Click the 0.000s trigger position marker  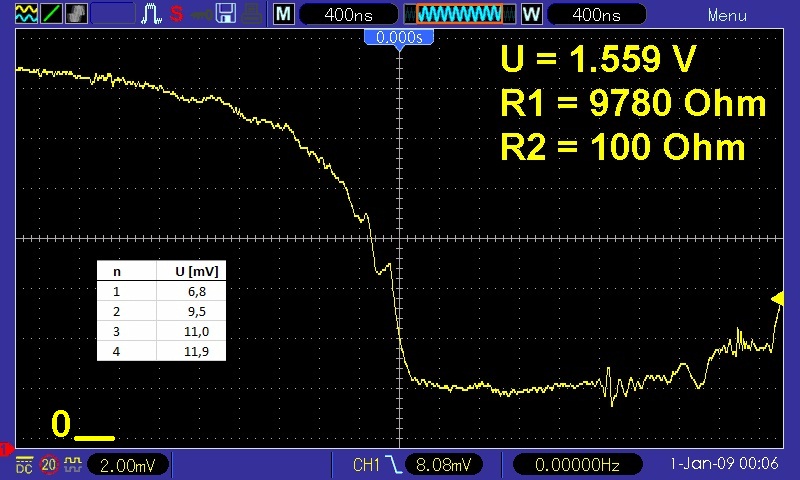(x=399, y=38)
